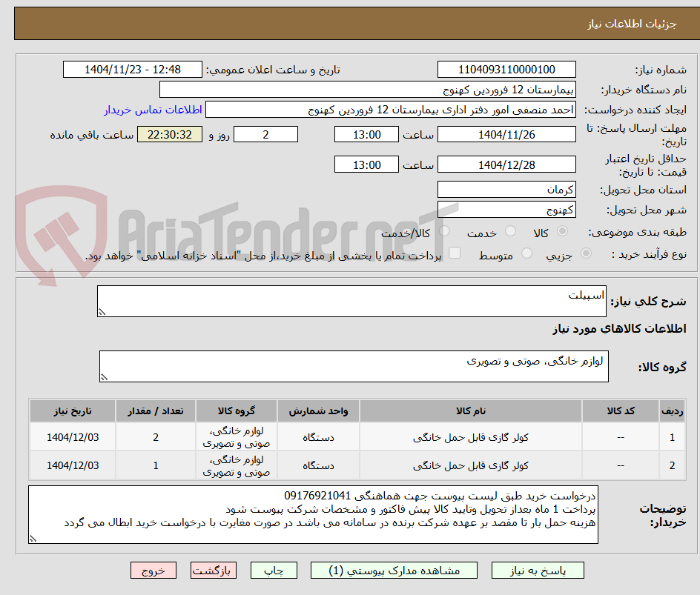
Task: Click the need number field 1104093110000100
Action: [506, 70]
